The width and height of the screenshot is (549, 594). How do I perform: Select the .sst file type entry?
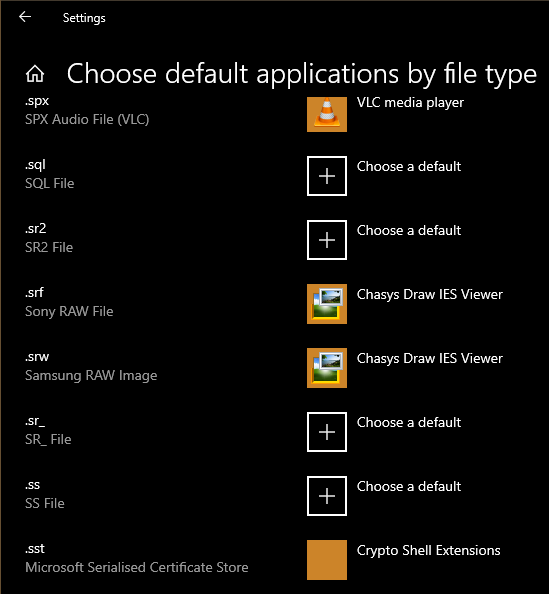pyautogui.click(x=137, y=558)
